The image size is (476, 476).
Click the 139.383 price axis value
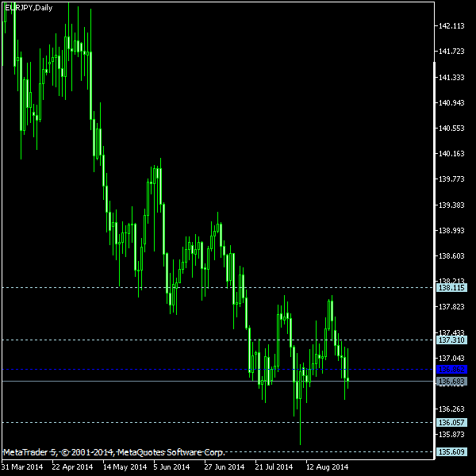[x=451, y=205]
